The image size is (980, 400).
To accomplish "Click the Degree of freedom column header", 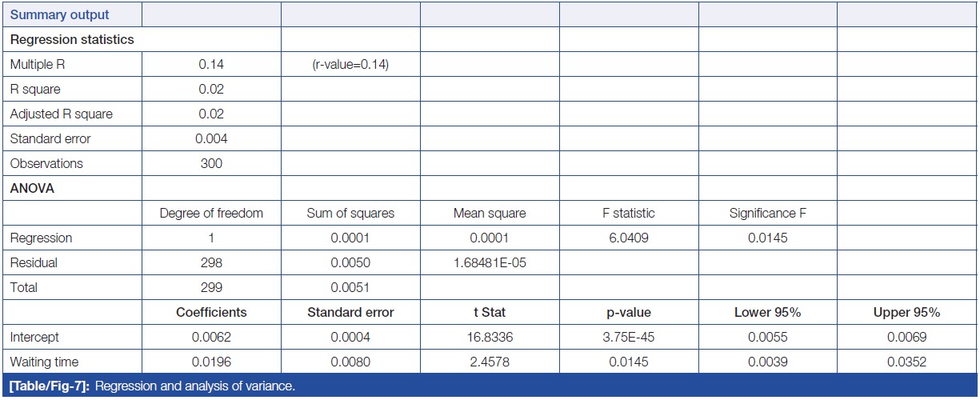I will [x=211, y=213].
